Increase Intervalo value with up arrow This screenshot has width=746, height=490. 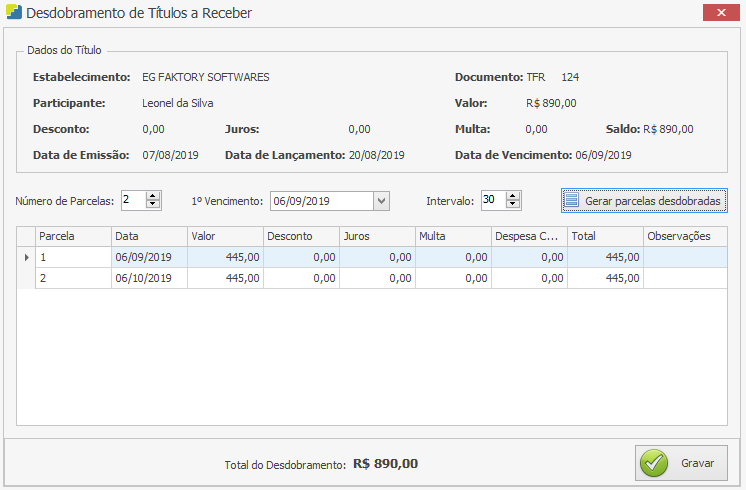click(x=513, y=196)
